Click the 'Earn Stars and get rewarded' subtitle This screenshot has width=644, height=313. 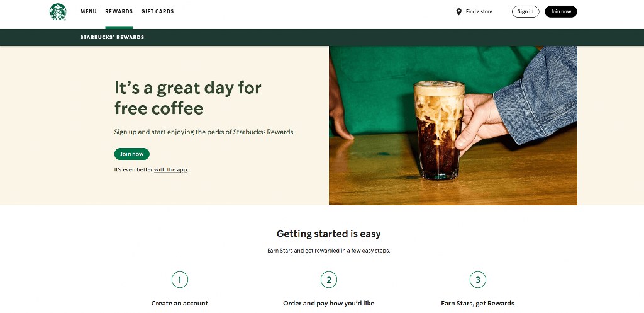click(x=328, y=250)
